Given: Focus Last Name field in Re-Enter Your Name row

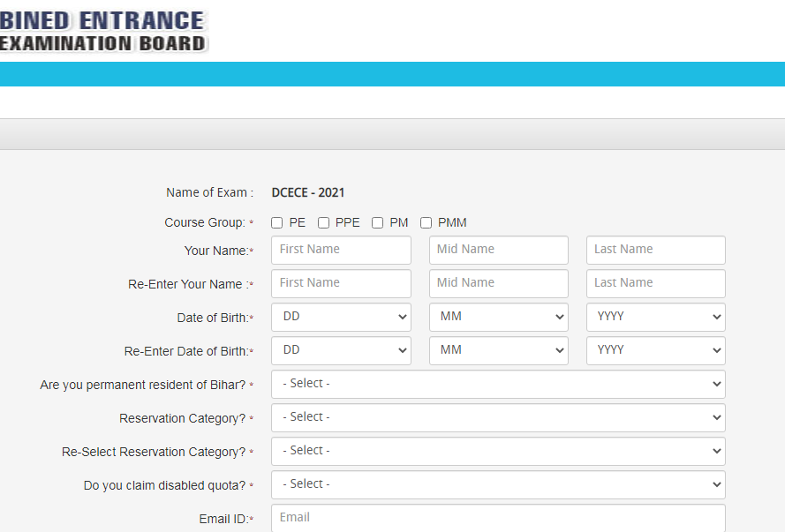Looking at the screenshot, I should click(x=656, y=283).
